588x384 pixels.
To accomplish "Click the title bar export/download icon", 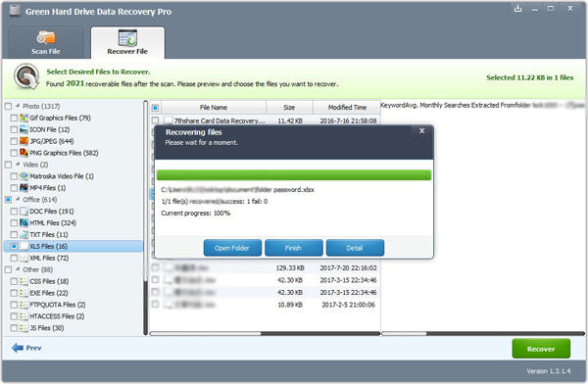I will click(517, 9).
